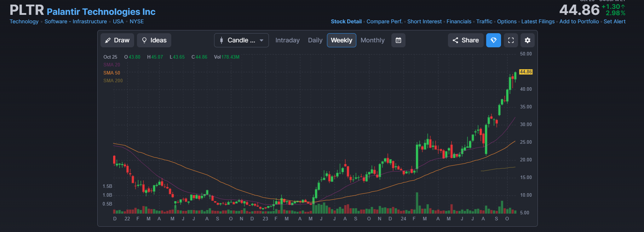Click the NYSE exchange link
The width and height of the screenshot is (644, 232).
pyautogui.click(x=137, y=22)
